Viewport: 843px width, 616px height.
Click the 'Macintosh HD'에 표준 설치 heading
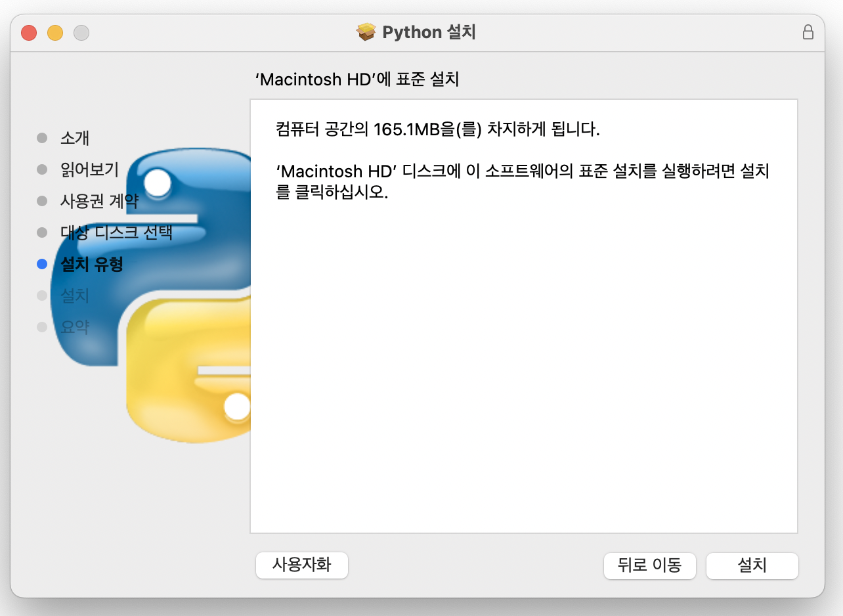pos(357,80)
